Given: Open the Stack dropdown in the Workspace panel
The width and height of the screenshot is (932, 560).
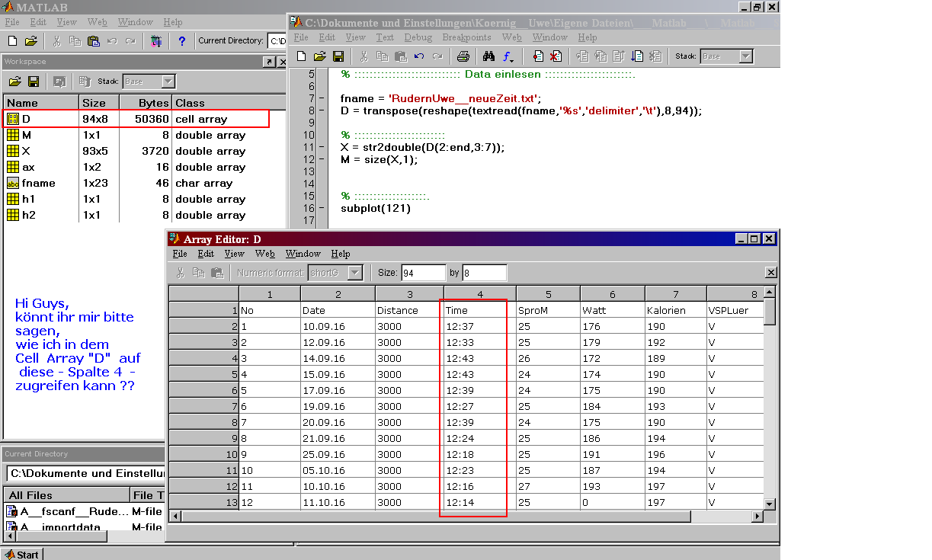Looking at the screenshot, I should click(x=168, y=82).
